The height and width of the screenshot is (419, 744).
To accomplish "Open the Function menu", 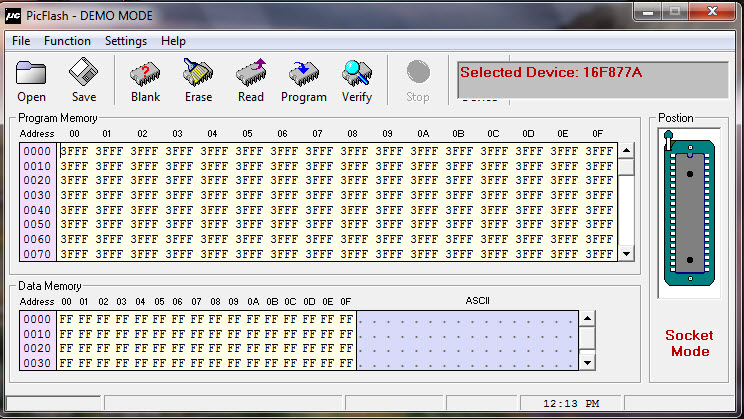I will point(67,41).
